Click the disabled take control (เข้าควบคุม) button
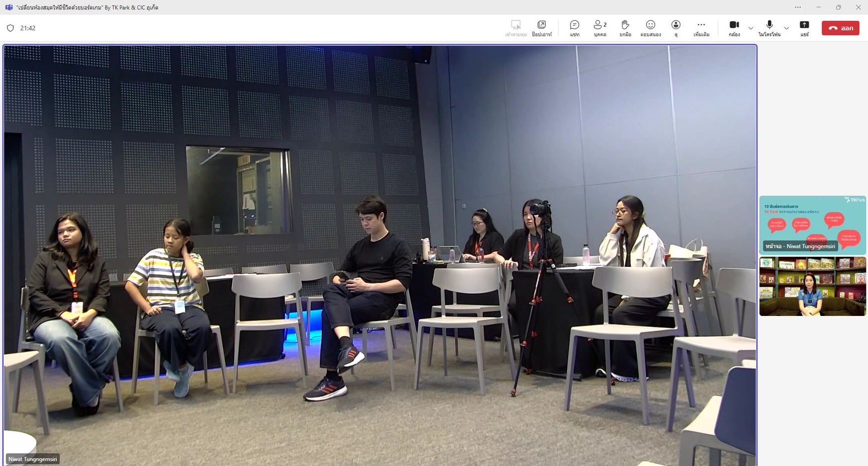This screenshot has width=868, height=466. tap(516, 28)
